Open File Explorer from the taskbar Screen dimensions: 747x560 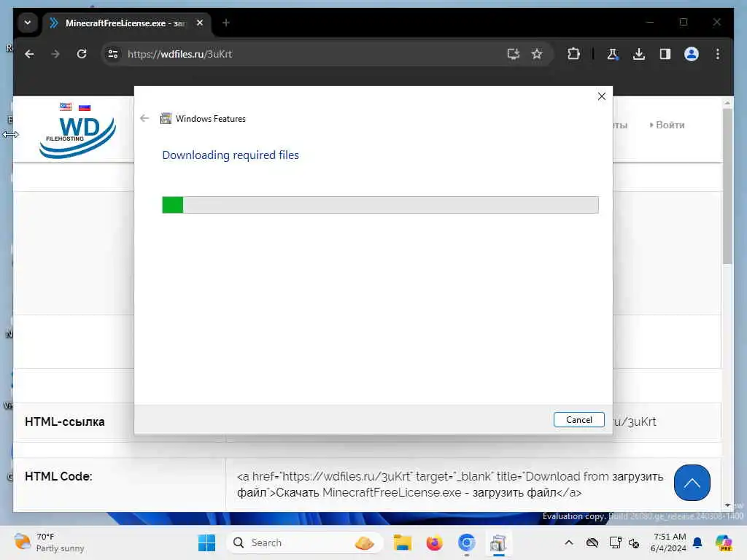pos(402,542)
